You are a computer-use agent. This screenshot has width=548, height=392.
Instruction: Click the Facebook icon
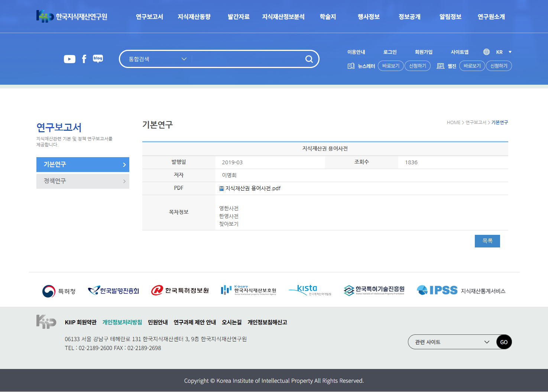click(x=84, y=59)
